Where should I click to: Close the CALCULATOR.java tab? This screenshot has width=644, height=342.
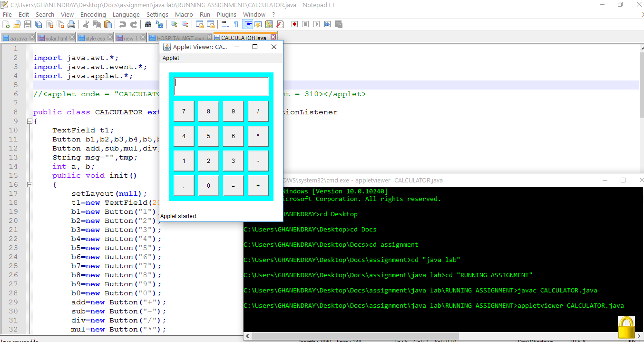273,37
